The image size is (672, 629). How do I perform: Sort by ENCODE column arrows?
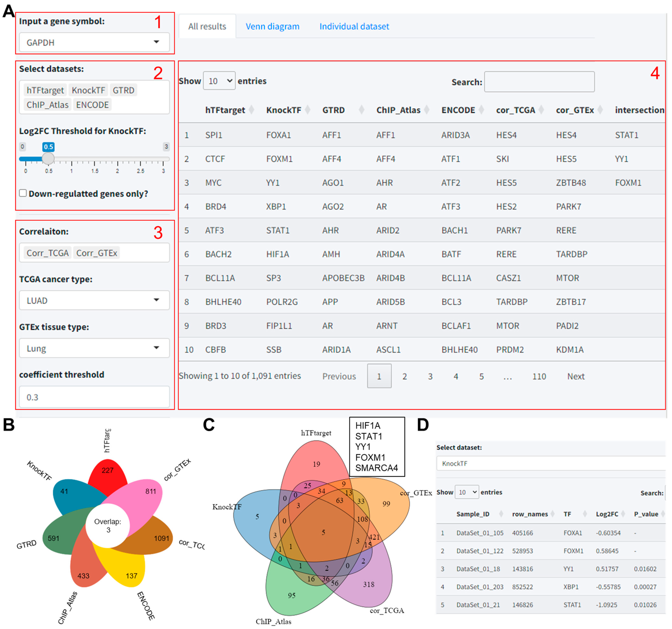(481, 110)
